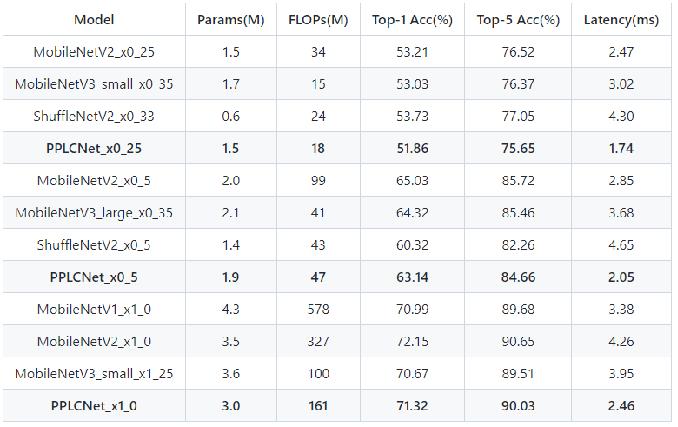Click the MobileNetV2_x0_5 model name
This screenshot has width=678, height=427.
94,180
